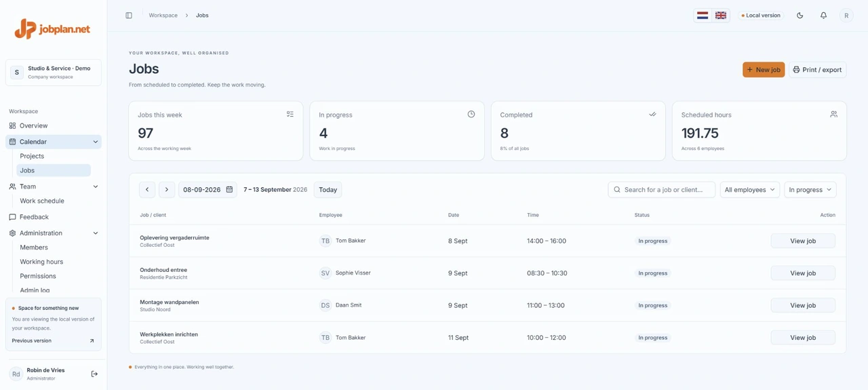Image resolution: width=868 pixels, height=390 pixels.
Task: Select Jobs in the sidebar
Action: point(54,170)
